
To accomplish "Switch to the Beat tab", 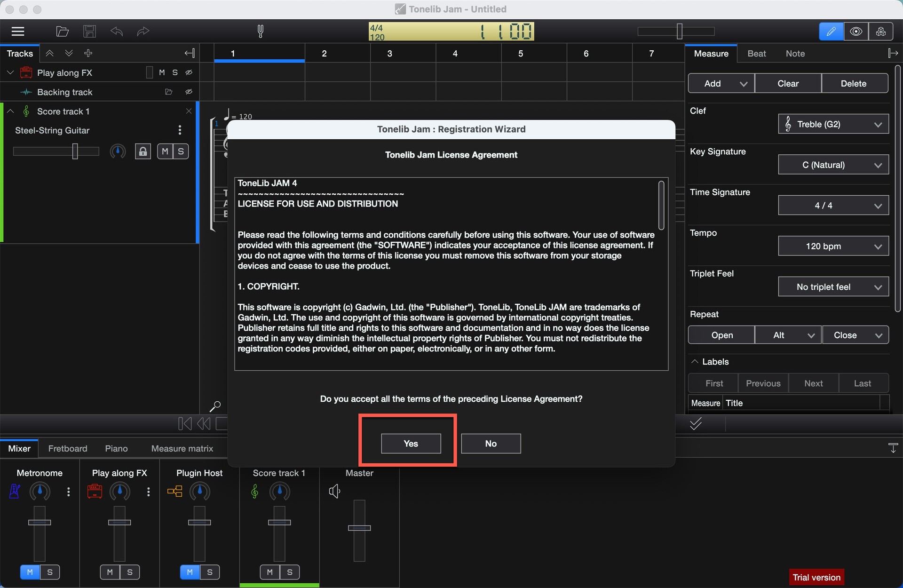I will click(756, 54).
